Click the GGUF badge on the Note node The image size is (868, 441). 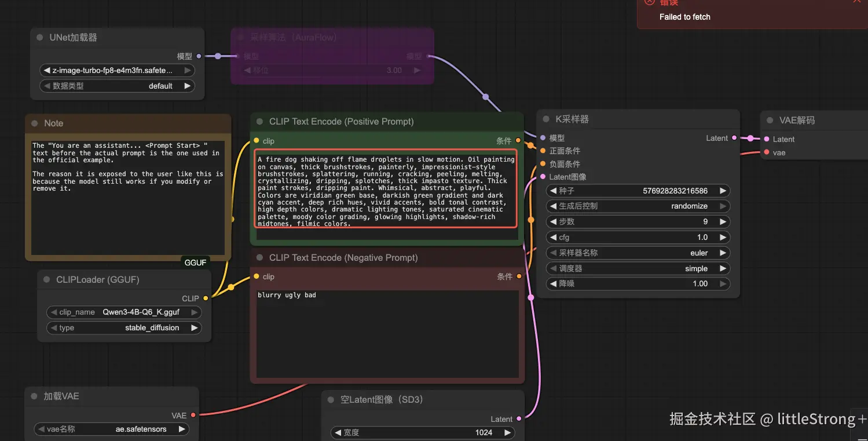(x=195, y=263)
